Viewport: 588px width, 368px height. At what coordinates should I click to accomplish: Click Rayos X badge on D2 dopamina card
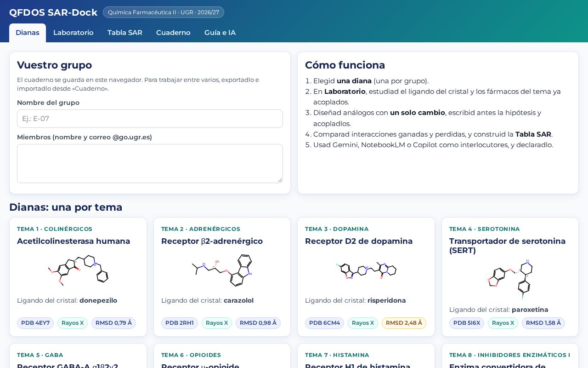click(363, 323)
